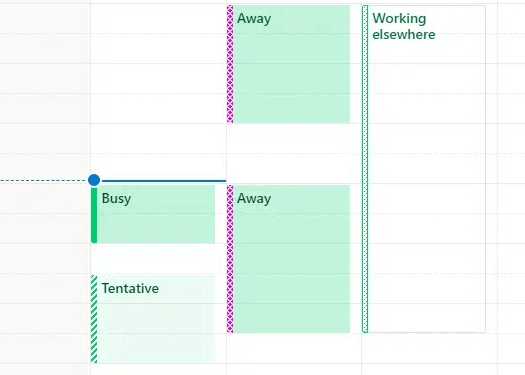
Task: Click the dashed time line in gutter
Action: [43, 181]
